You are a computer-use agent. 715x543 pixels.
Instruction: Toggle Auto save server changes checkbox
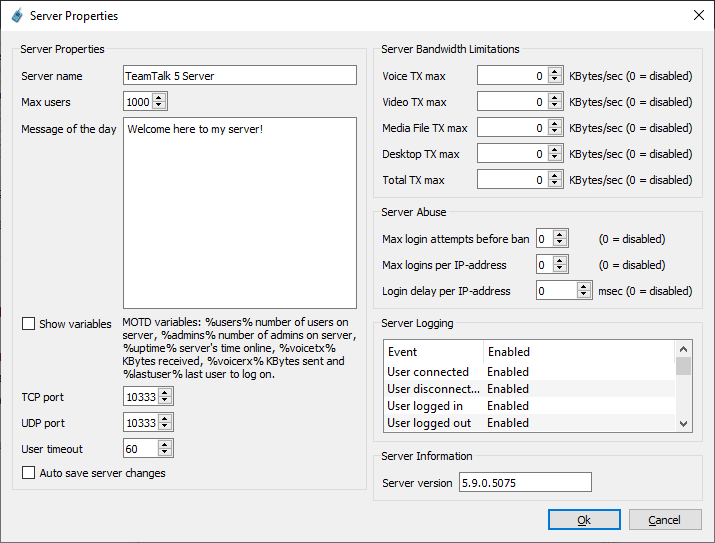click(29, 473)
